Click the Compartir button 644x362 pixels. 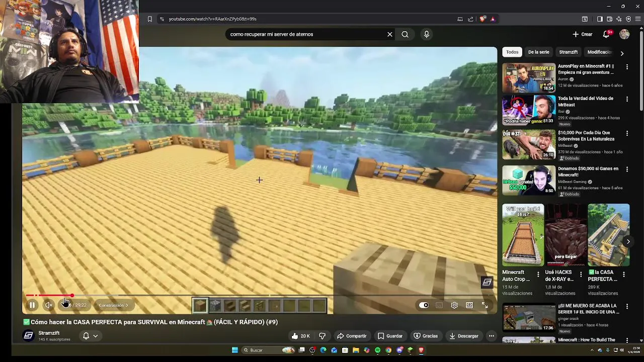tap(352, 336)
